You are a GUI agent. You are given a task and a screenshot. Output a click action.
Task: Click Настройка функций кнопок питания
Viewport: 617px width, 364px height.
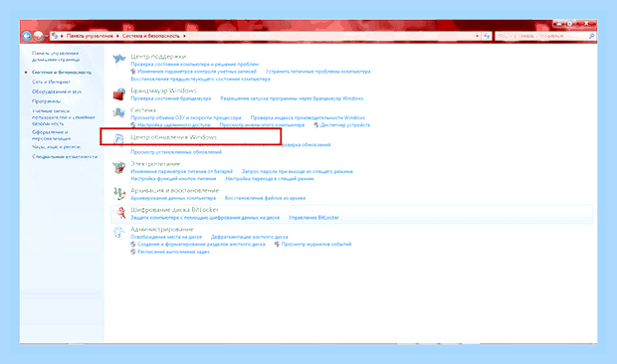coord(173,178)
